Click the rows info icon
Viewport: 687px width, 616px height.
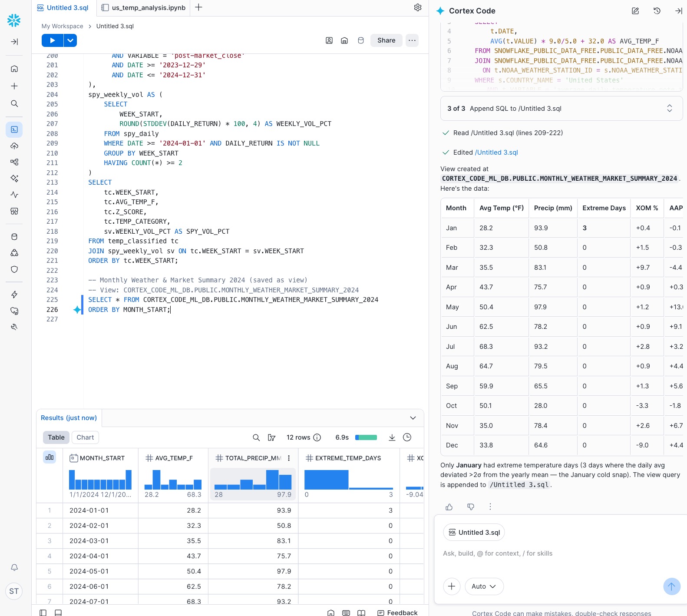(317, 437)
